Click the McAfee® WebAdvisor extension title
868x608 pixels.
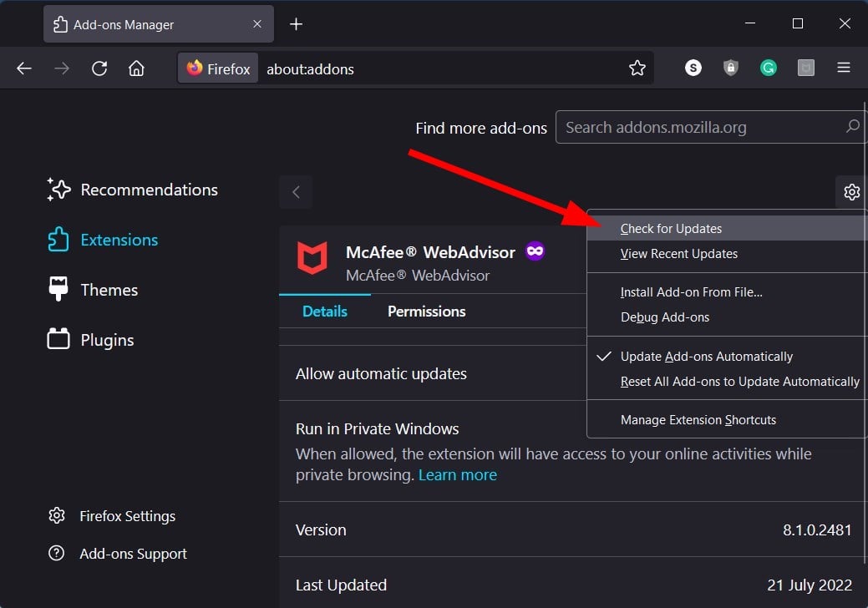(431, 252)
